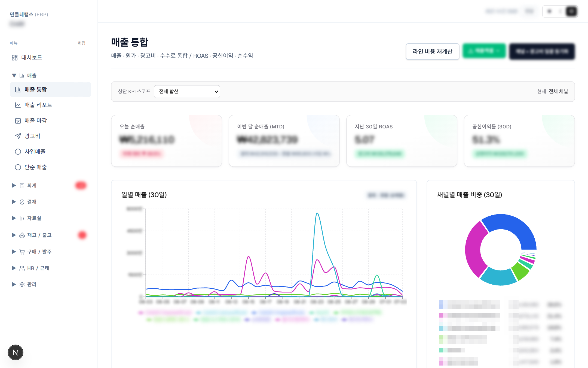The image size is (588, 368).
Task: Click the shield icon for 결재
Action: [x=22, y=202]
